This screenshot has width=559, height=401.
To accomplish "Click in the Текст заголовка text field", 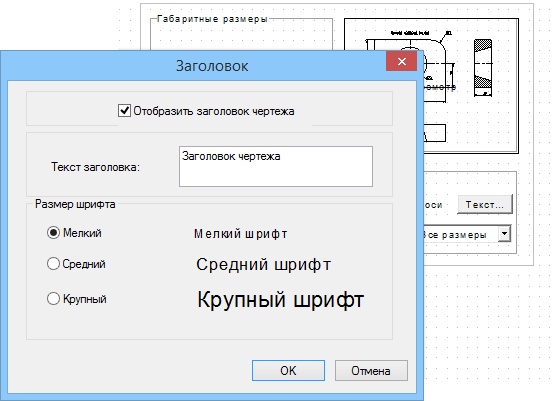I will click(276, 166).
